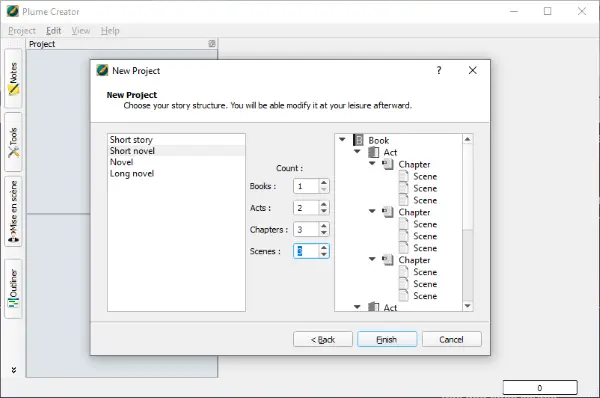
Task: Open the Project menu
Action: (x=22, y=31)
